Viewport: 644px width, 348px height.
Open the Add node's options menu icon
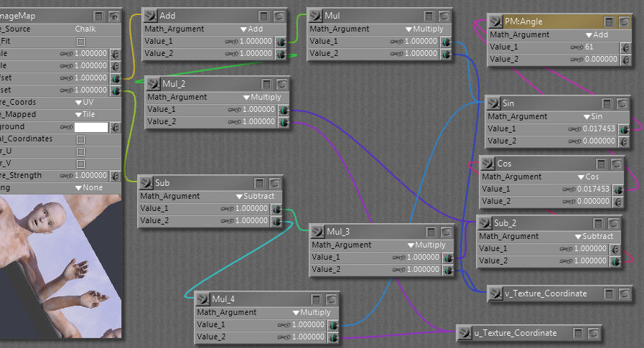263,16
